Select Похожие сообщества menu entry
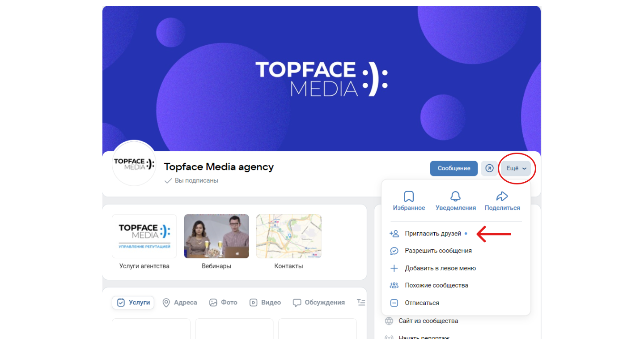Image resolution: width=644 pixels, height=346 pixels. coord(456,285)
